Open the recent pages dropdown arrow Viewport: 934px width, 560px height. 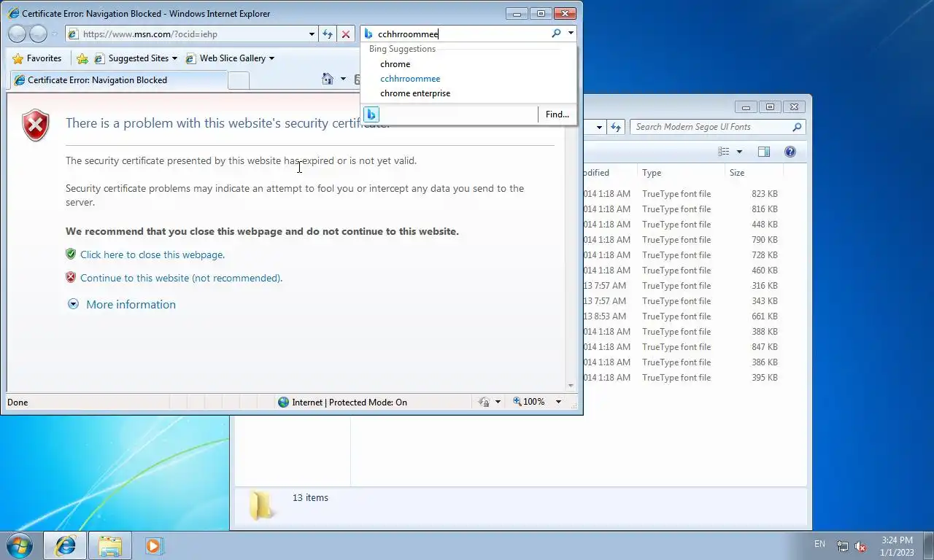(x=54, y=34)
